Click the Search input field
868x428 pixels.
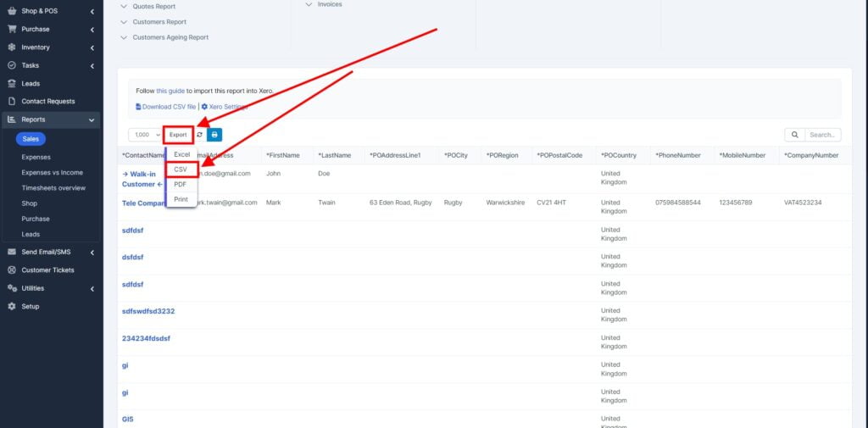[x=822, y=135]
